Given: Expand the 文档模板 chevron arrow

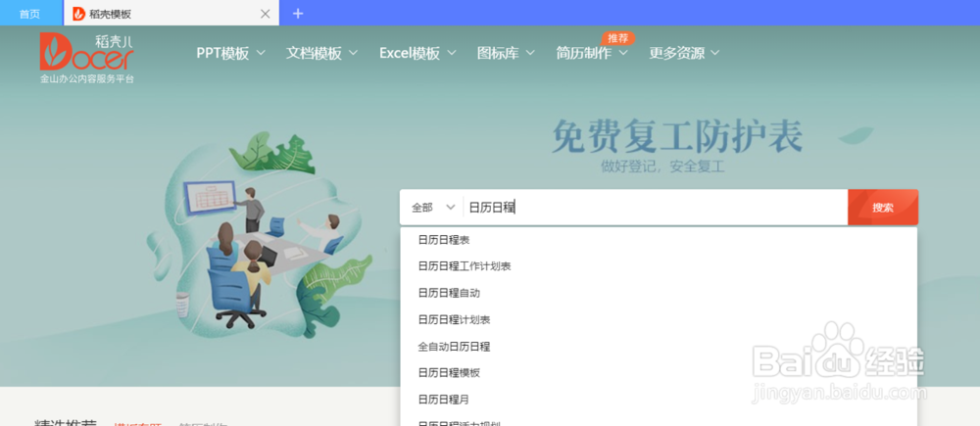Looking at the screenshot, I should (x=353, y=53).
